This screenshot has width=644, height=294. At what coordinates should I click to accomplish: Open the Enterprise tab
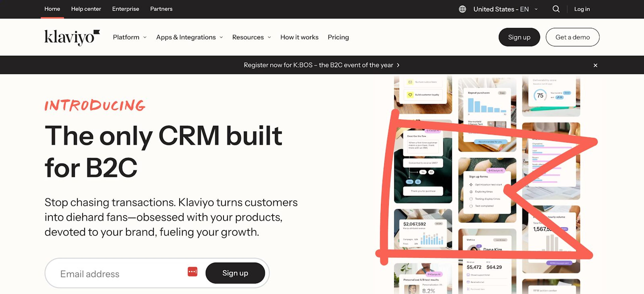point(125,9)
